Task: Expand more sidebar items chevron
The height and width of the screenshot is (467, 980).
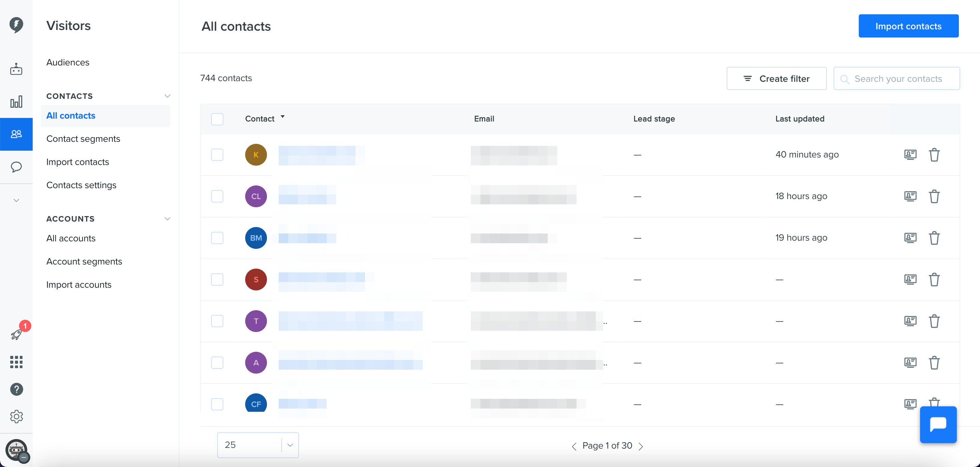Action: pyautogui.click(x=16, y=200)
